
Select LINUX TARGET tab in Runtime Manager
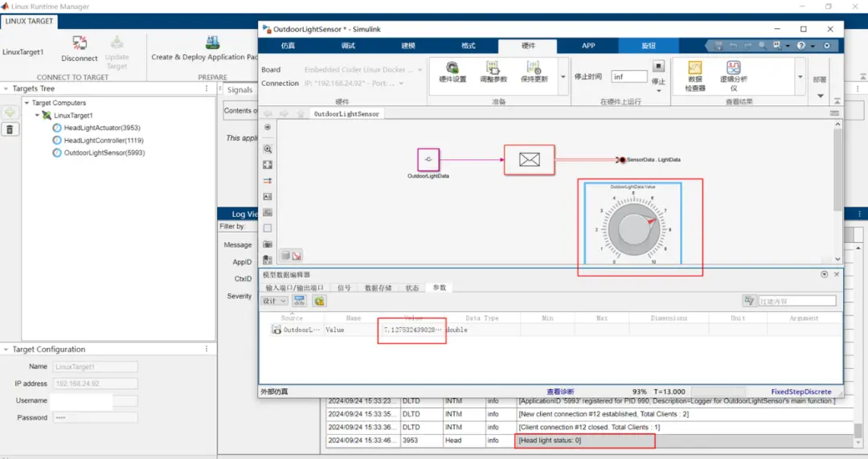[x=30, y=21]
